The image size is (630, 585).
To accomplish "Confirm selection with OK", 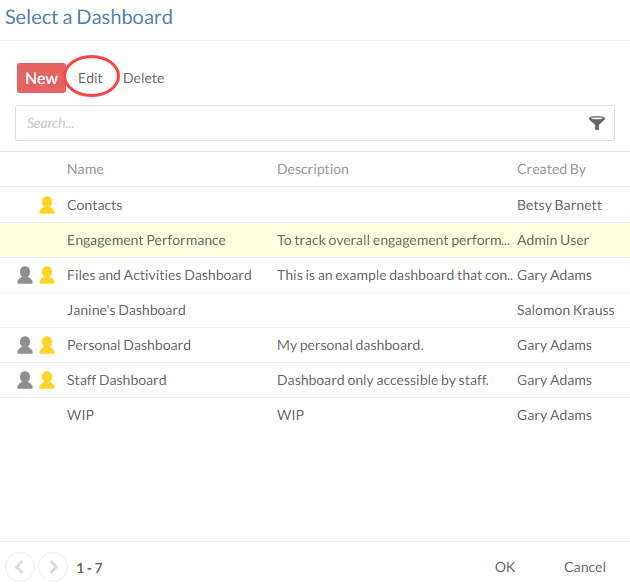I will point(505,567).
